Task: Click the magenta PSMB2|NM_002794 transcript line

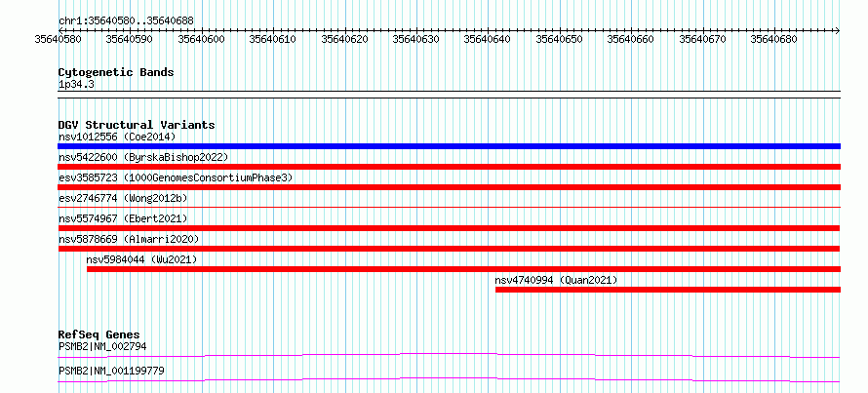Action: click(449, 355)
